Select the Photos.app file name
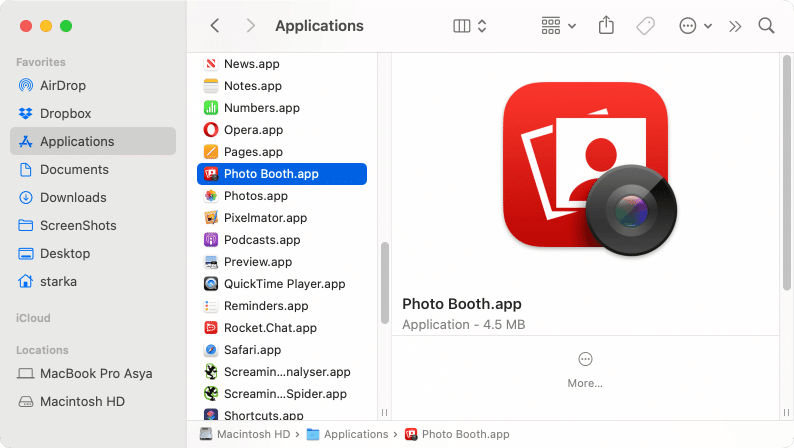Image resolution: width=794 pixels, height=448 pixels. (x=256, y=196)
